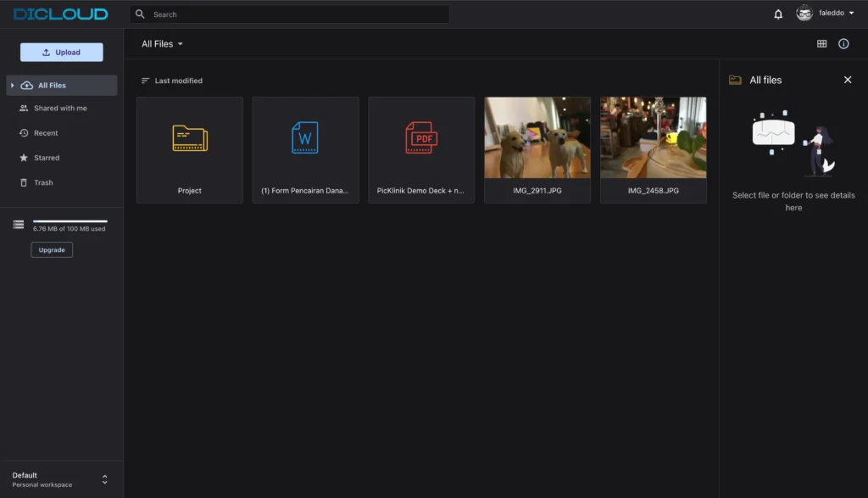Screen dimensions: 868x498
Task: Go to Shared with me
Action: 59,109
